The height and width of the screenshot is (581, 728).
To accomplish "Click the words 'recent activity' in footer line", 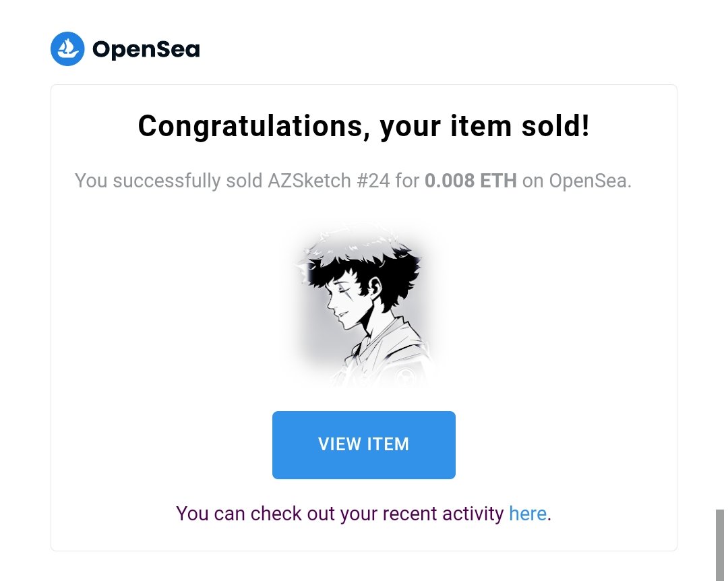I will click(x=443, y=514).
